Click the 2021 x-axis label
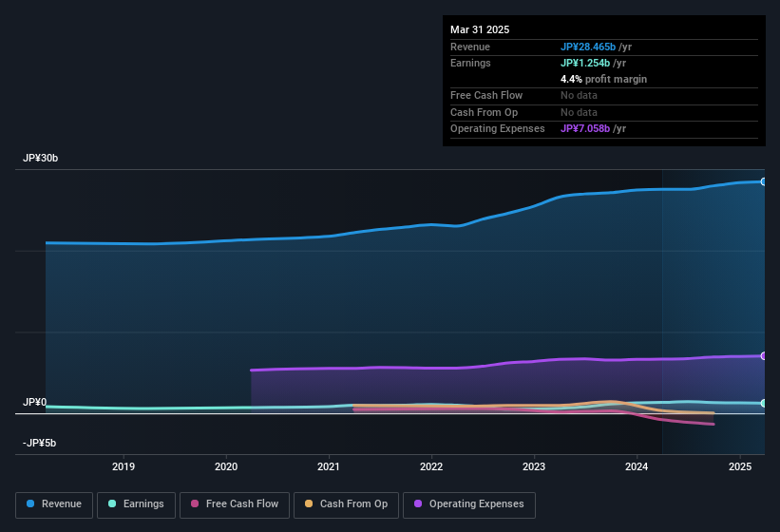Screen dimensions: 780x532 [329, 466]
